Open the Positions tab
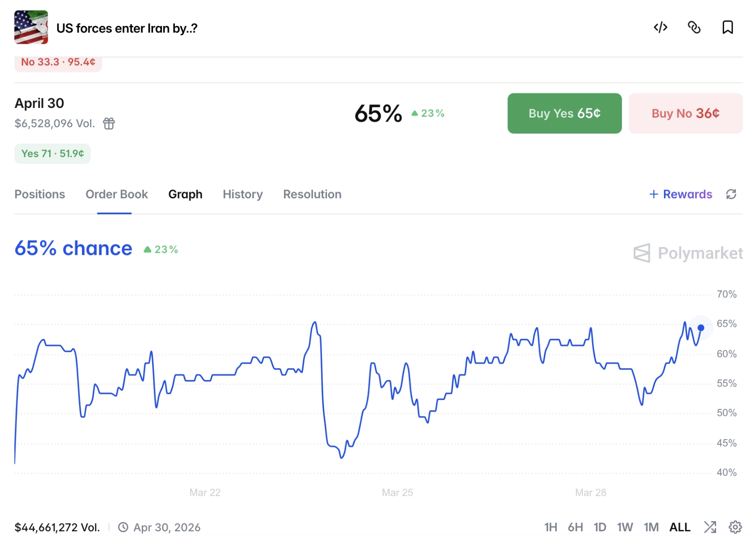The width and height of the screenshot is (756, 537). [40, 194]
